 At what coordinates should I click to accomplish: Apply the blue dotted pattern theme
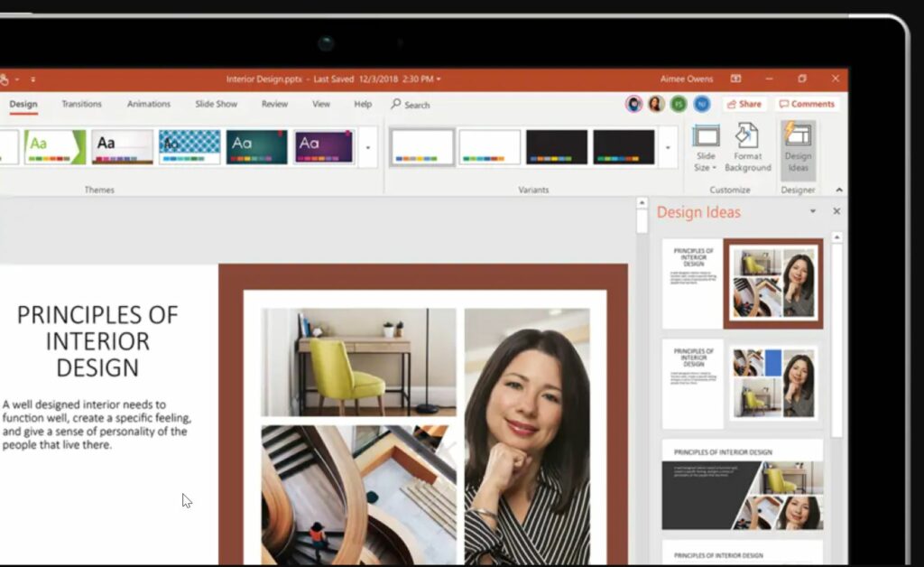click(189, 147)
